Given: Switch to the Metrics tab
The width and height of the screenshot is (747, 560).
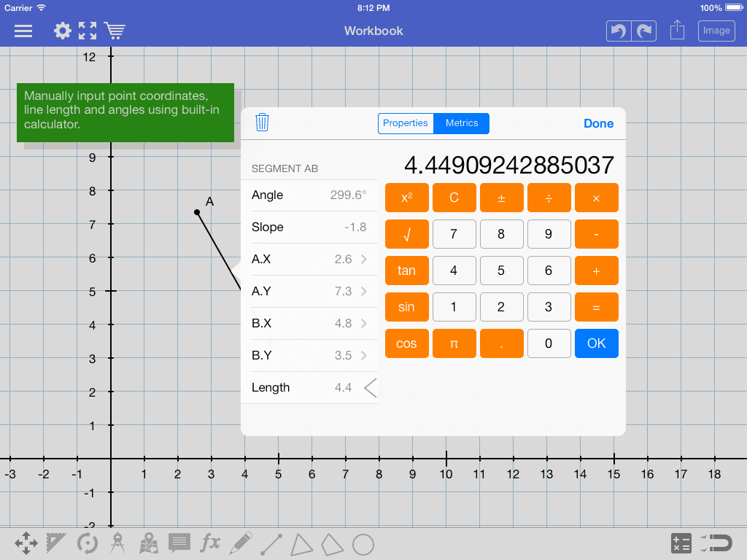Looking at the screenshot, I should 462,123.
